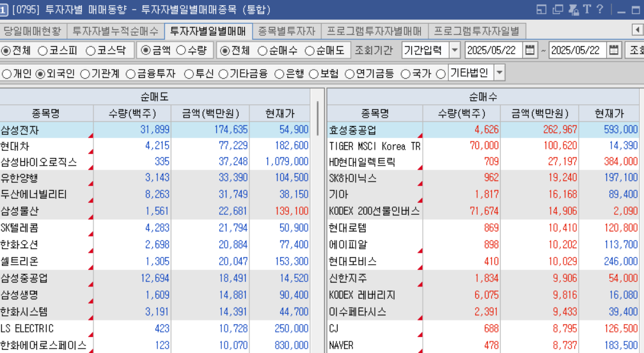Select the 순매도 radio button

point(310,51)
